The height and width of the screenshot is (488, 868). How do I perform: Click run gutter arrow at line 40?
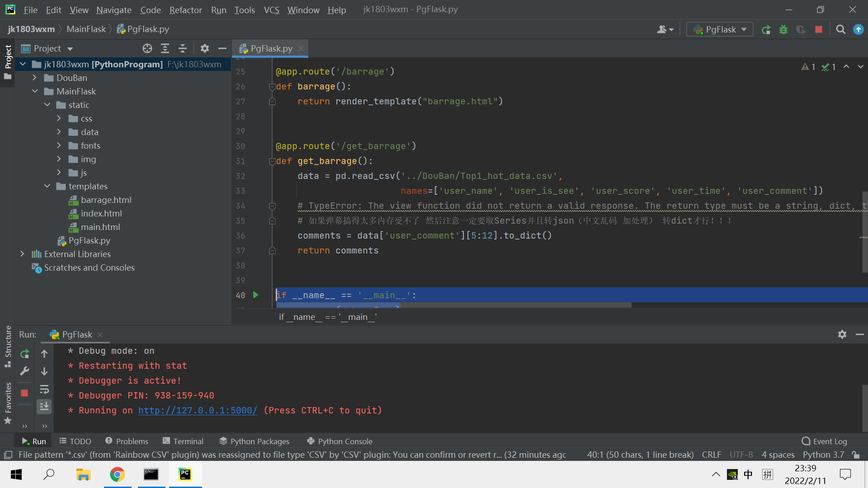click(x=256, y=295)
